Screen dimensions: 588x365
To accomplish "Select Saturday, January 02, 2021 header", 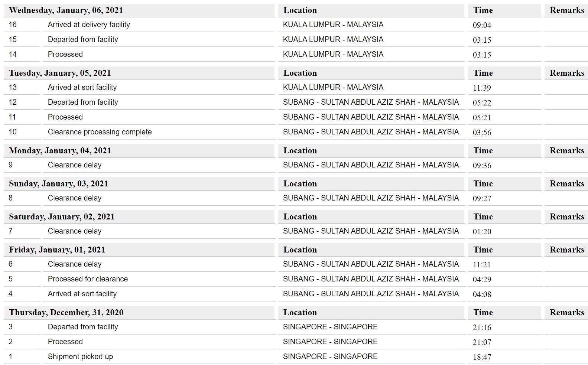I will tap(62, 217).
